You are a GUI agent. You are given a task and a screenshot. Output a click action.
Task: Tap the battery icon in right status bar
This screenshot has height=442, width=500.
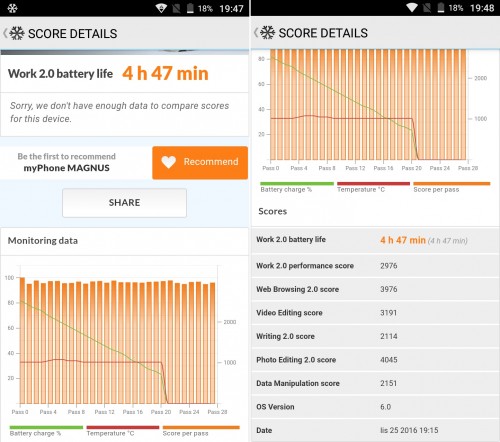tap(441, 8)
